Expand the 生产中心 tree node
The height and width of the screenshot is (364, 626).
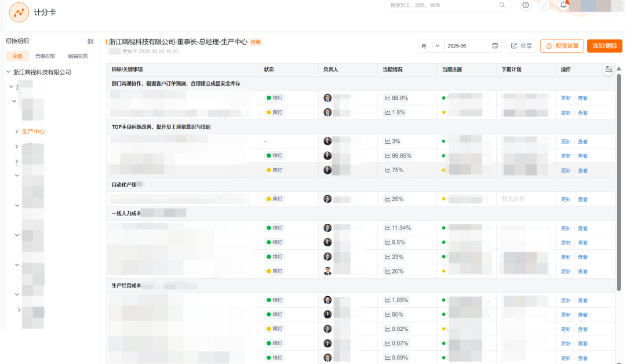[16, 132]
